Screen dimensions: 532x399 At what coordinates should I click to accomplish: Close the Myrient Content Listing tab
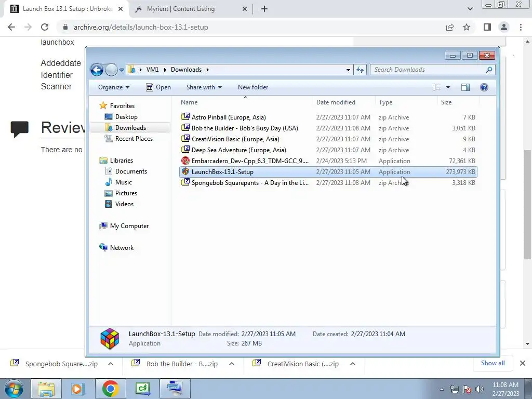click(245, 9)
